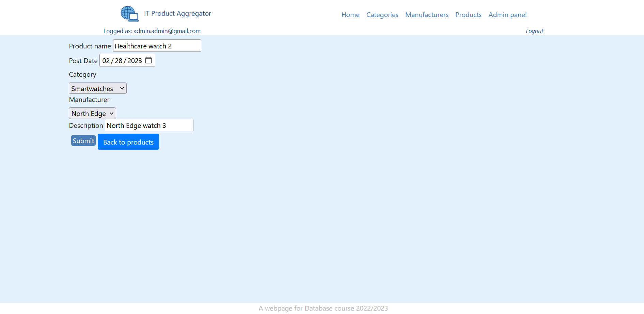Click into the Description text field
Screen dimensions: 644x314
pyautogui.click(x=149, y=125)
